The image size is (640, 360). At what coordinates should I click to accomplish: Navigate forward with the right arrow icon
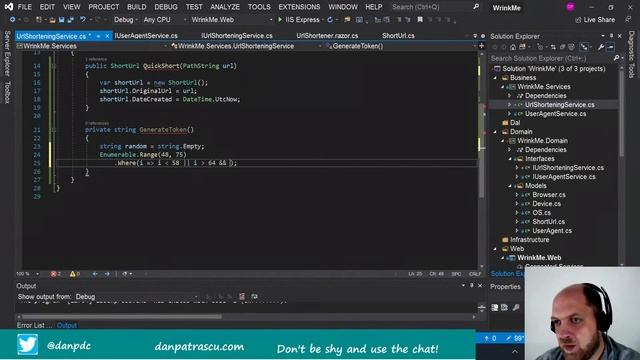coord(107,274)
